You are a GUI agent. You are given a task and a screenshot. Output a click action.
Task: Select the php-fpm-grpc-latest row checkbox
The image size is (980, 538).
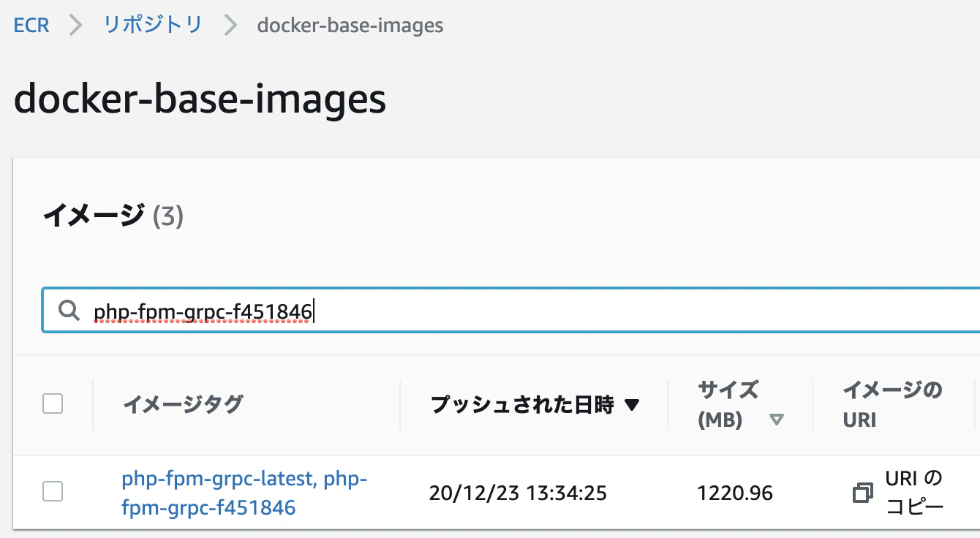coord(53,491)
